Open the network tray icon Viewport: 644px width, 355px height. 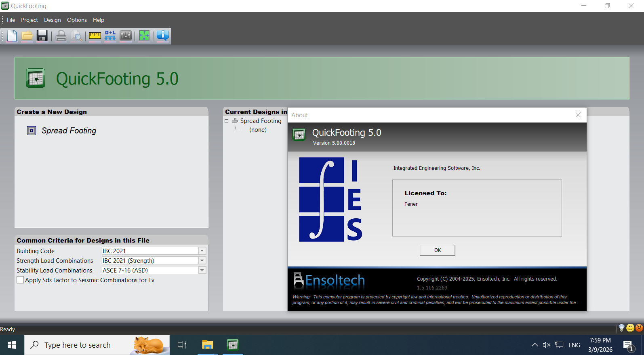[x=559, y=345]
